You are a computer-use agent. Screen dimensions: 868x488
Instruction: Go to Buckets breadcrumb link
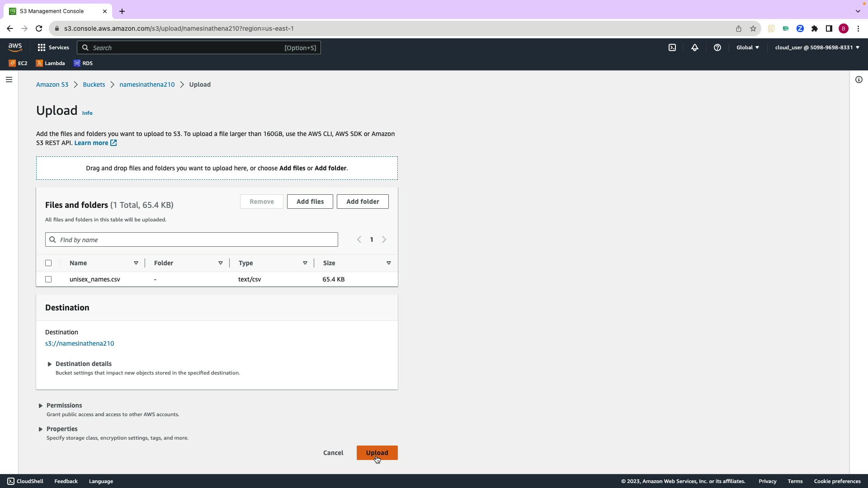(94, 84)
